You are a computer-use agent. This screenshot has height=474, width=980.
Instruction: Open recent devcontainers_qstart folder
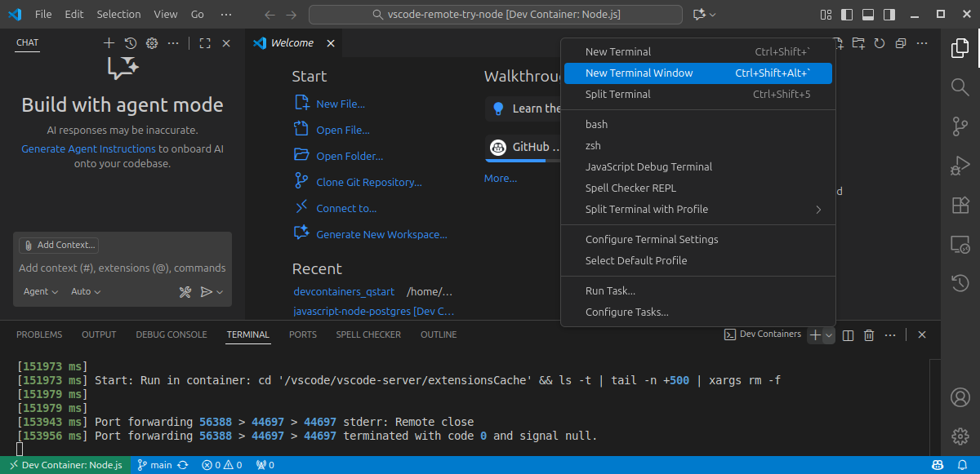[x=344, y=292]
